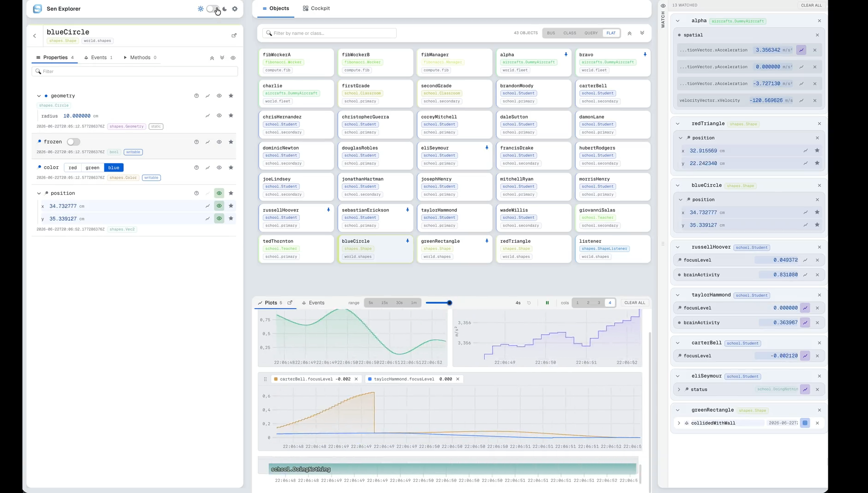
Task: Plot the position y value
Action: coord(208,219)
